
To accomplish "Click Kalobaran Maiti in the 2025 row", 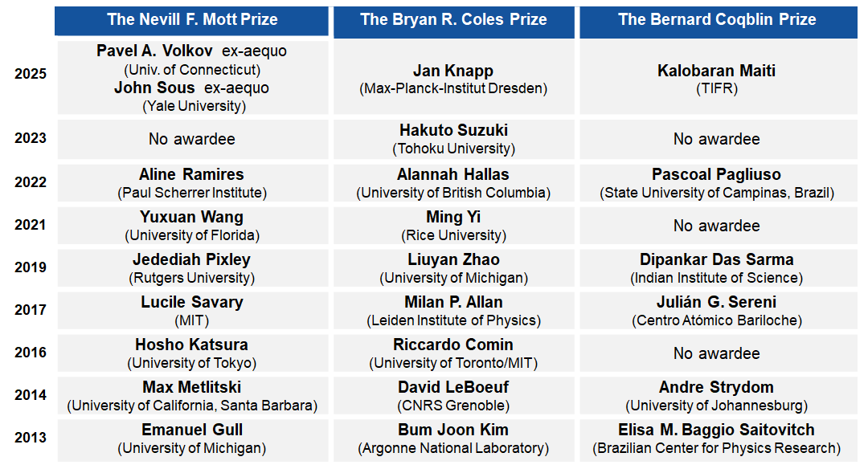I will click(x=716, y=71).
